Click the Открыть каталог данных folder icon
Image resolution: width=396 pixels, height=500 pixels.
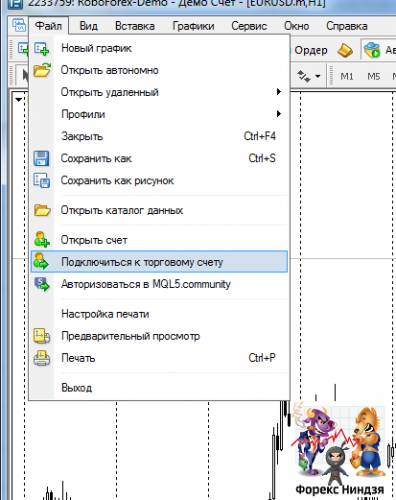pyautogui.click(x=42, y=210)
